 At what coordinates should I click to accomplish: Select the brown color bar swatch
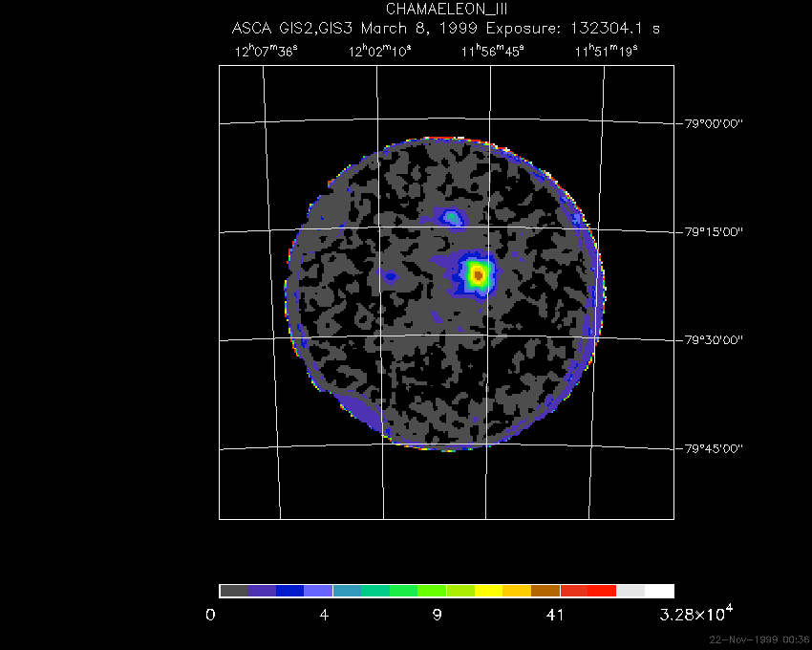pyautogui.click(x=545, y=591)
